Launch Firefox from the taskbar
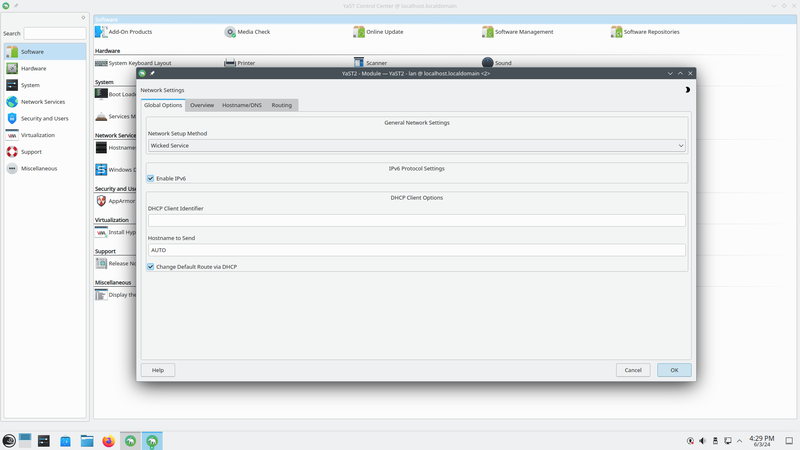The image size is (800, 450). pos(109,440)
